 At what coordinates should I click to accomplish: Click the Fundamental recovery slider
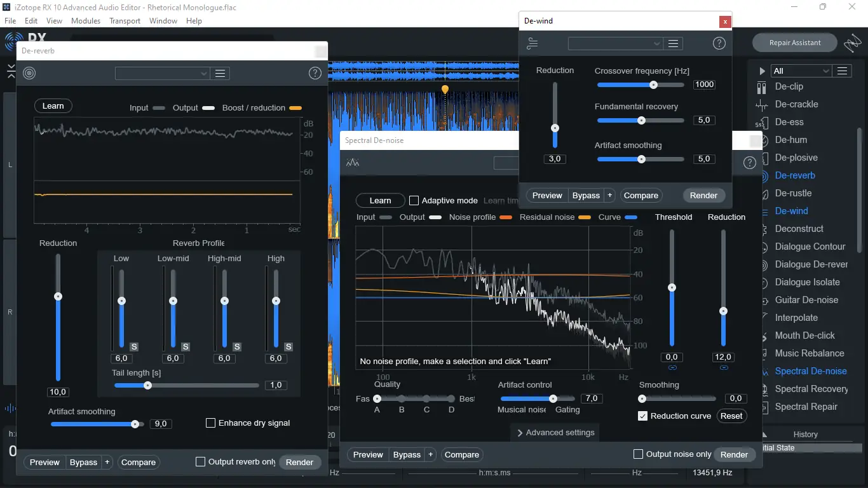(641, 120)
